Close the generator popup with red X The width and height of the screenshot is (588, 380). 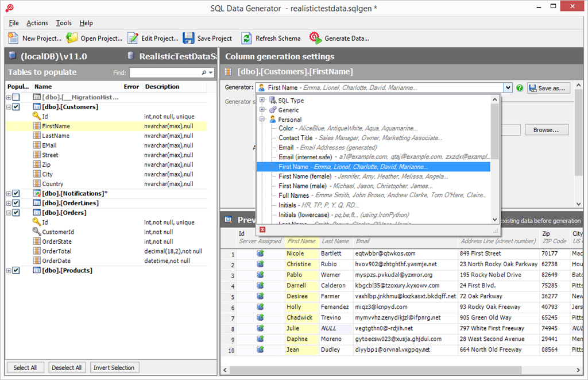pos(262,229)
